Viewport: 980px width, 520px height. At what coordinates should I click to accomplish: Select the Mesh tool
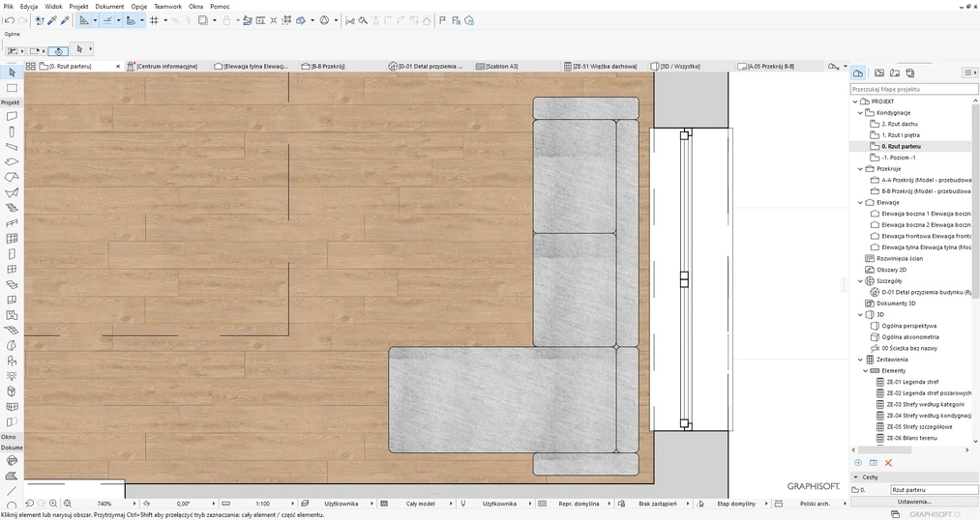(12, 331)
